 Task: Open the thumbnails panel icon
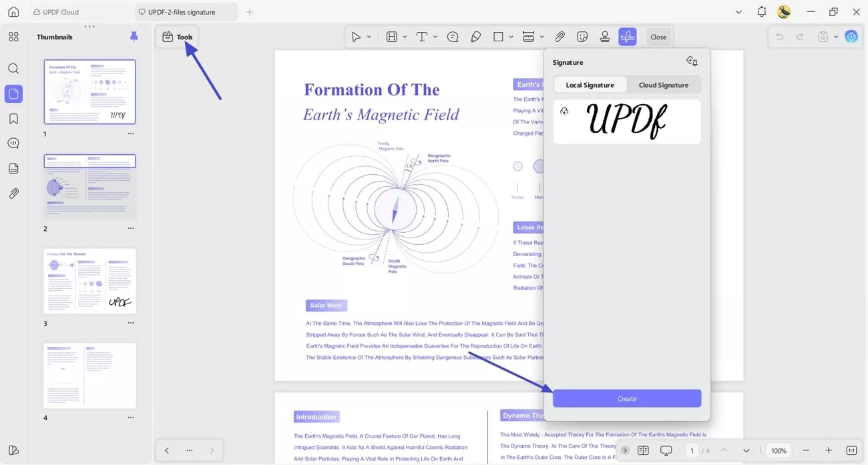pyautogui.click(x=13, y=93)
